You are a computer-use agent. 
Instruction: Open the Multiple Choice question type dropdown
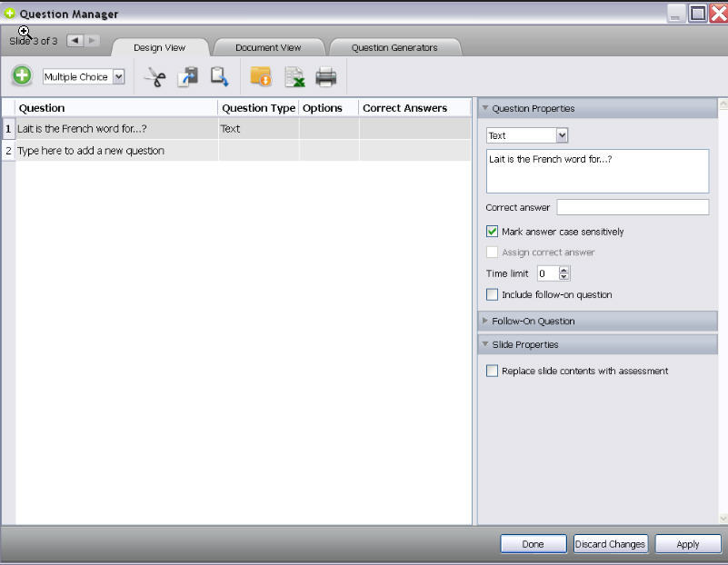coord(119,76)
